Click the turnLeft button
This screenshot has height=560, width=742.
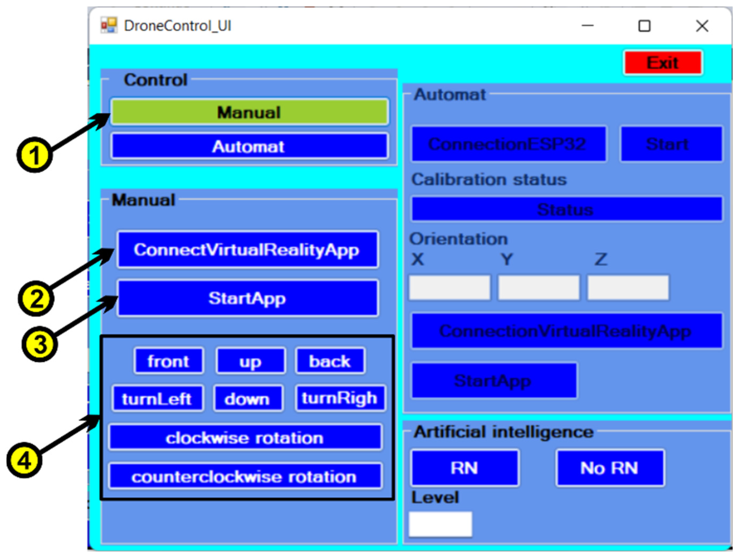coord(157,399)
